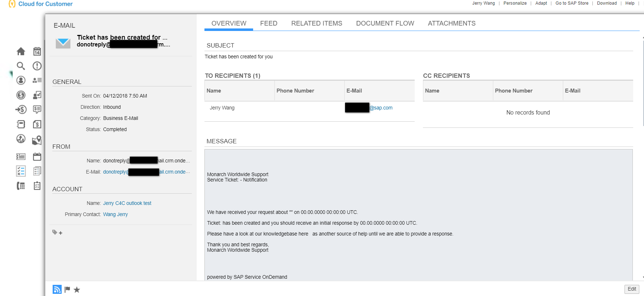Click Go to SAP Store link
The height and width of the screenshot is (296, 644).
click(572, 3)
